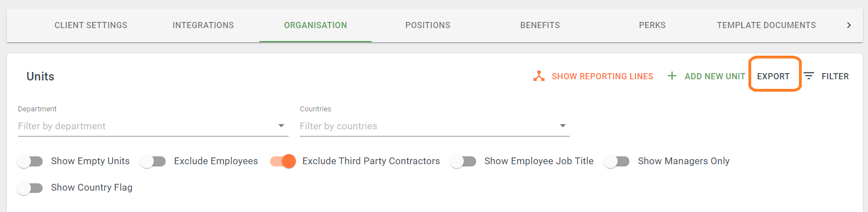Image resolution: width=868 pixels, height=212 pixels.
Task: Go to Client Settings tab
Action: [91, 25]
